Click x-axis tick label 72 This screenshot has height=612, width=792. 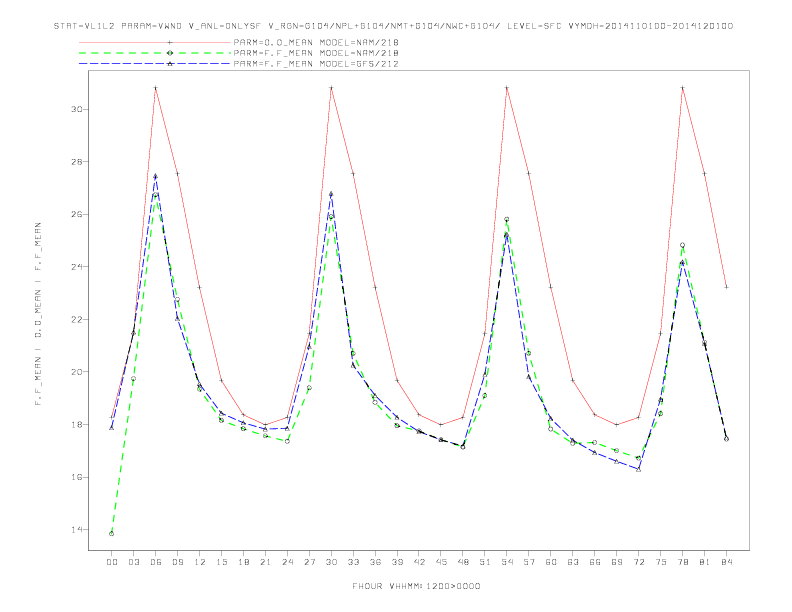tap(638, 562)
